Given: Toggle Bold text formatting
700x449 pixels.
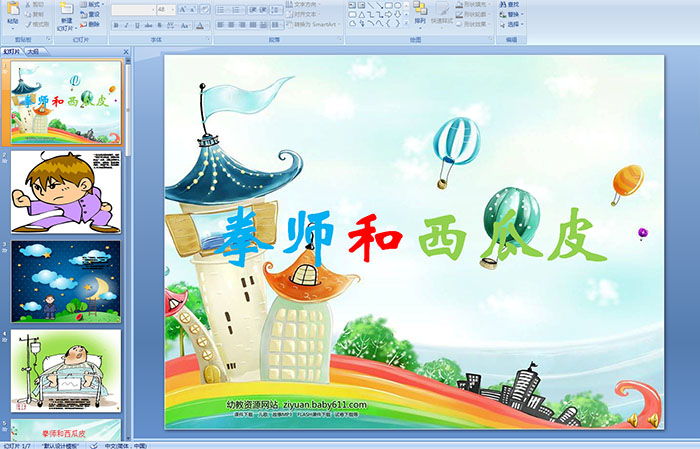Looking at the screenshot, I should click(115, 25).
